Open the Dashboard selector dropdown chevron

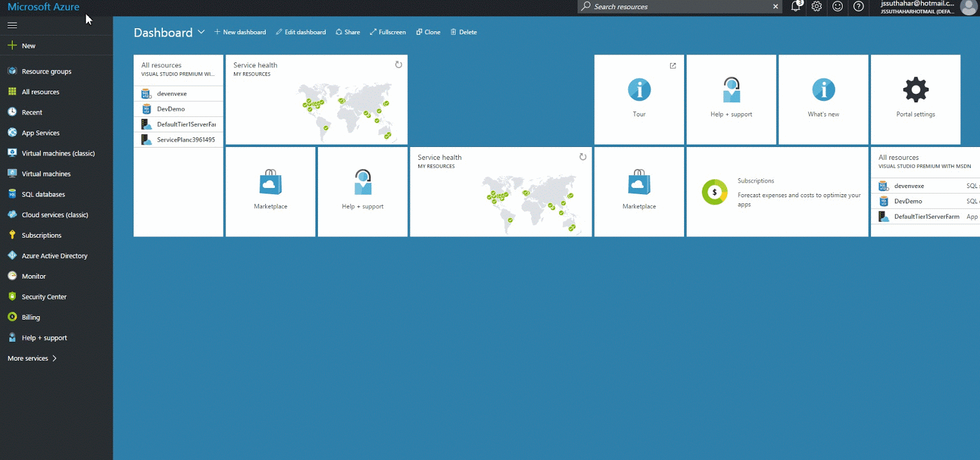201,32
